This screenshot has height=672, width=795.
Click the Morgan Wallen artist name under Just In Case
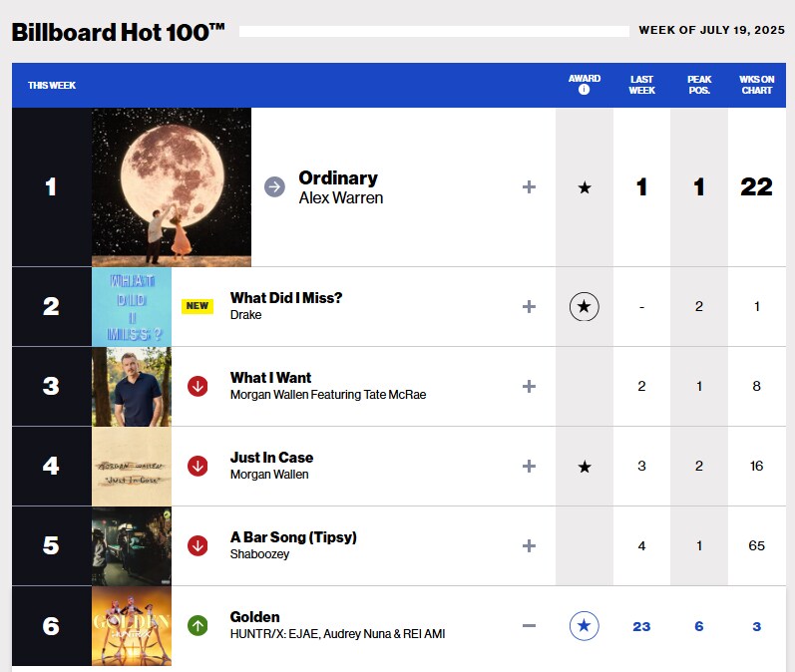tap(269, 475)
